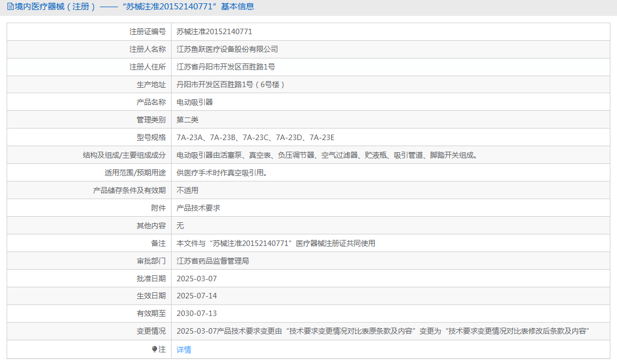
Task: Click the 附件 label
Action: (x=158, y=208)
